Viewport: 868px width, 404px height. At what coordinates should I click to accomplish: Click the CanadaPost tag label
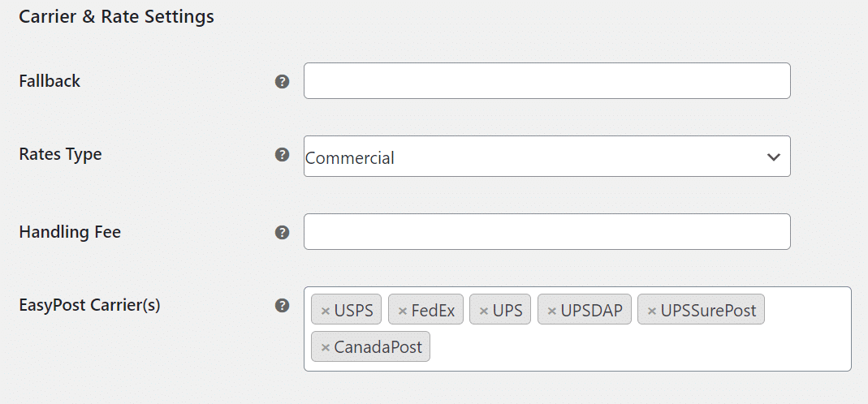(378, 348)
